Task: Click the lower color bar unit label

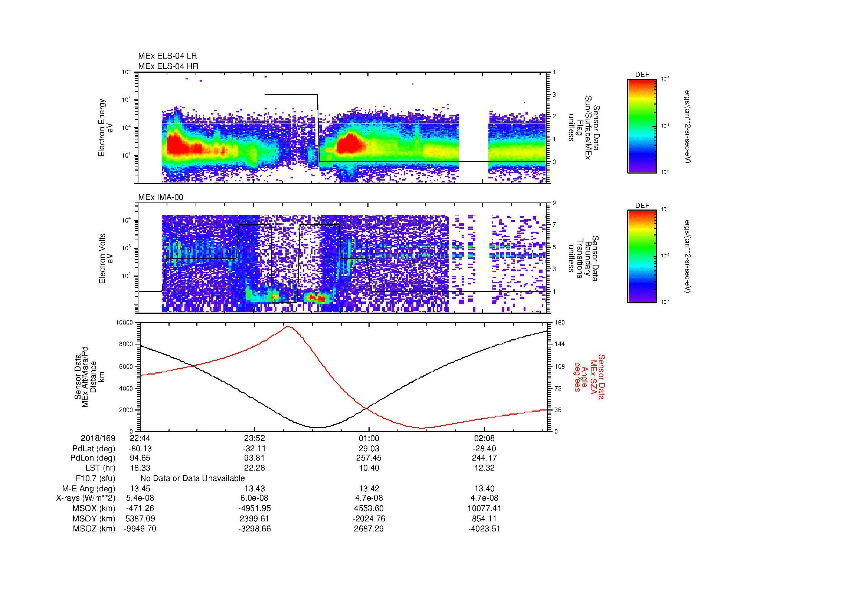Action: point(687,257)
